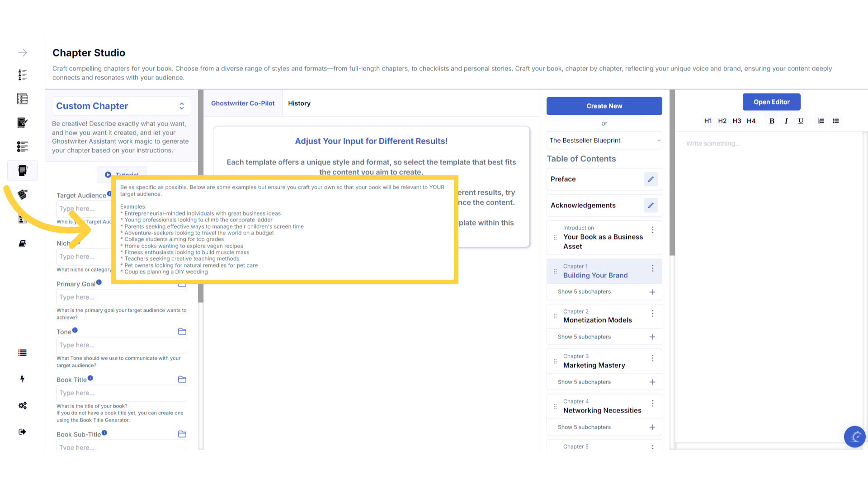The image size is (868, 488).
Task: Open The Bestseller Blueprint book dropdown
Action: click(604, 141)
